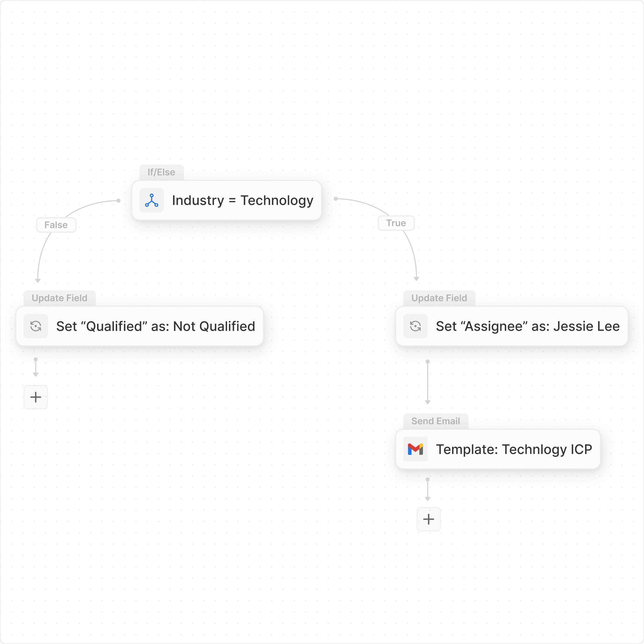Click the True branch label
This screenshot has width=644, height=644.
[396, 223]
